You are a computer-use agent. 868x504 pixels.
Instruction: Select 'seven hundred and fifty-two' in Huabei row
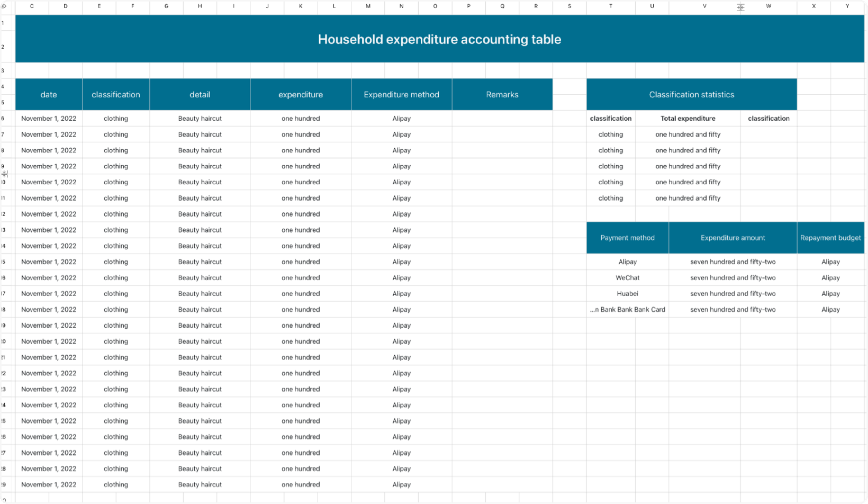733,293
